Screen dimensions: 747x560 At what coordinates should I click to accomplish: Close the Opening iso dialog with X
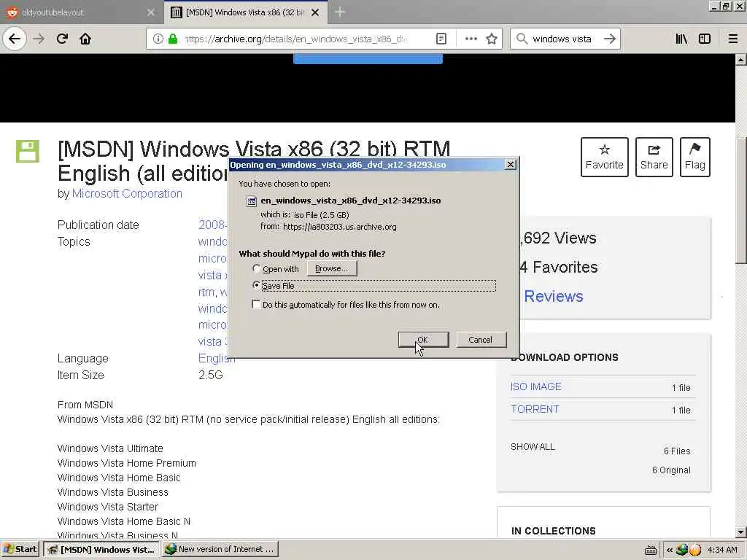[x=510, y=164]
